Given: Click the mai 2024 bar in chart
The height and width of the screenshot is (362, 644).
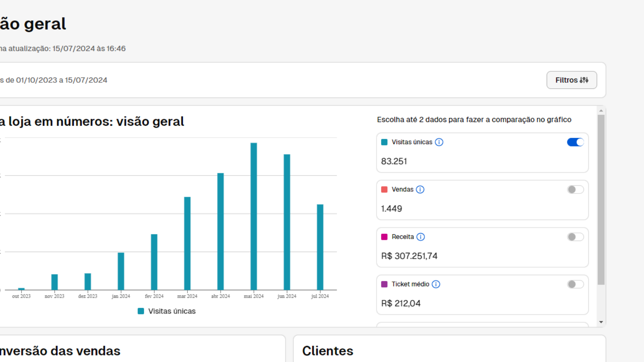Looking at the screenshot, I should 254,216.
